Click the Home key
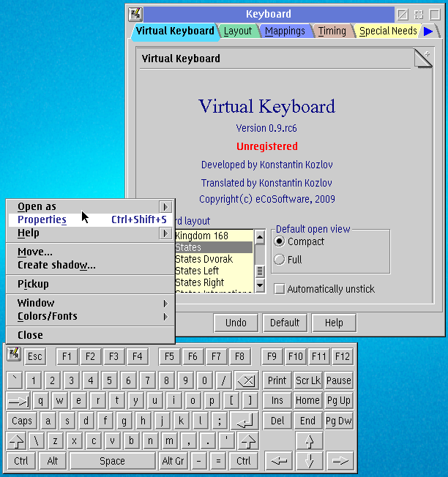This screenshot has width=448, height=477. (x=307, y=401)
